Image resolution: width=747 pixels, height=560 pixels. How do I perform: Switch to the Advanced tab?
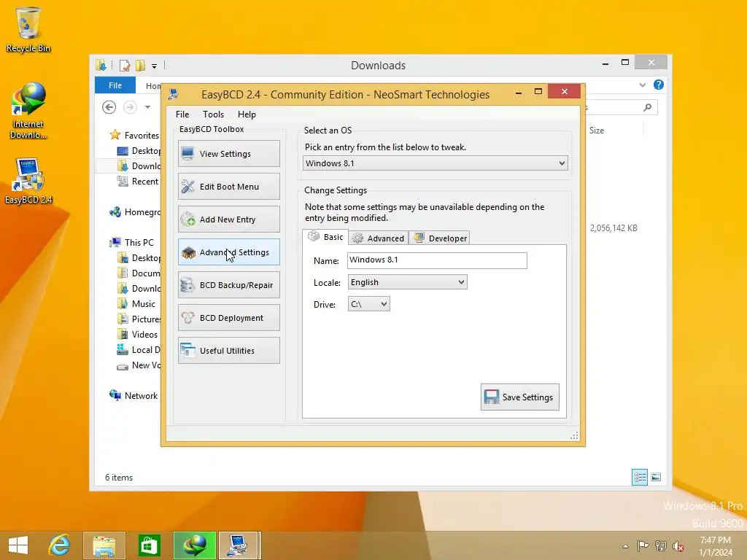(379, 238)
